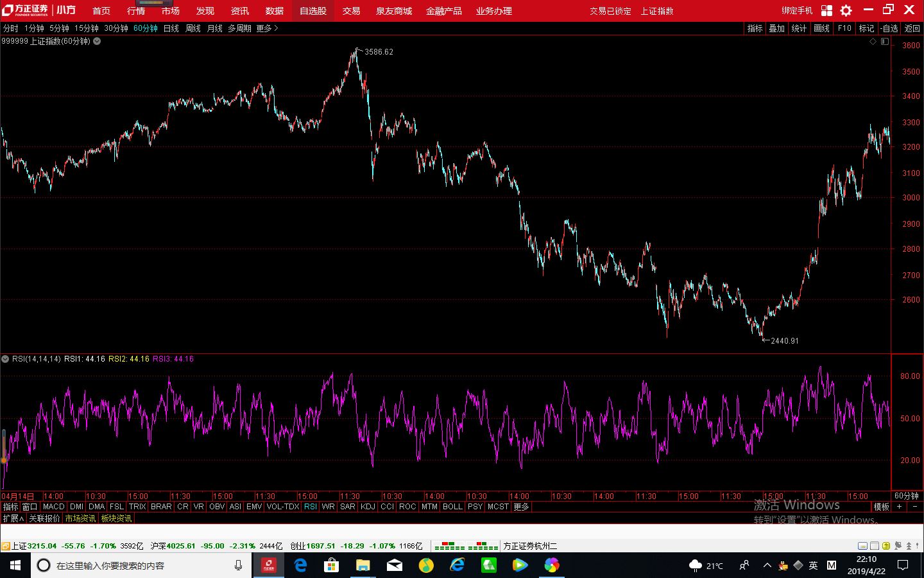Switch to 分时 intraday view

point(11,28)
